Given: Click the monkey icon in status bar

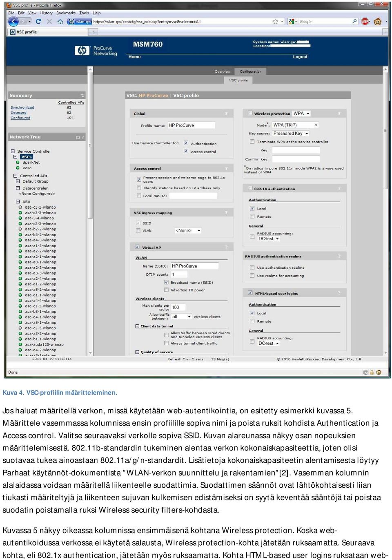Looking at the screenshot, I should (379, 373).
